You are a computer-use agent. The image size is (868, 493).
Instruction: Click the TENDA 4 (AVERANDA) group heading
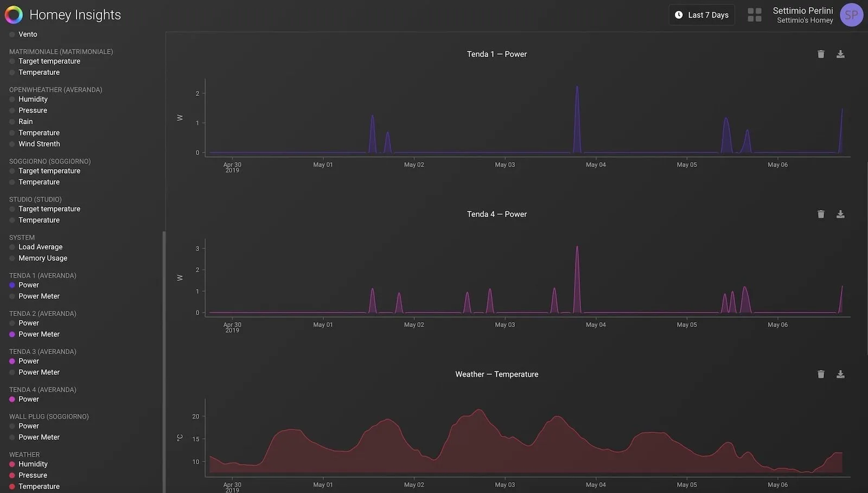[x=43, y=389]
